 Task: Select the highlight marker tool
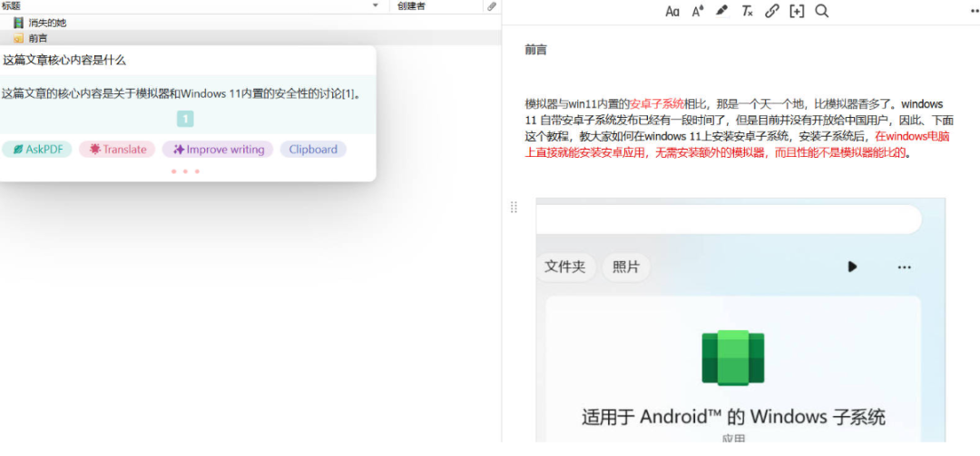[722, 11]
